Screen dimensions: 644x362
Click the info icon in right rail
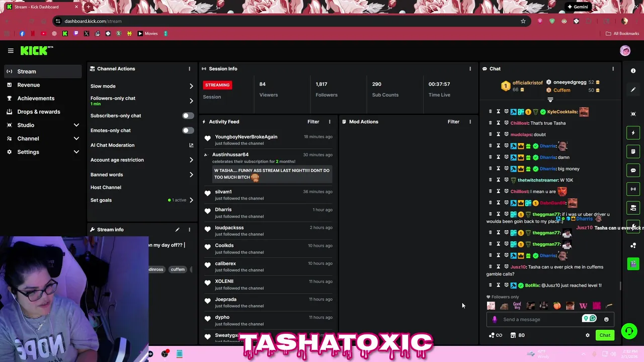point(633,71)
